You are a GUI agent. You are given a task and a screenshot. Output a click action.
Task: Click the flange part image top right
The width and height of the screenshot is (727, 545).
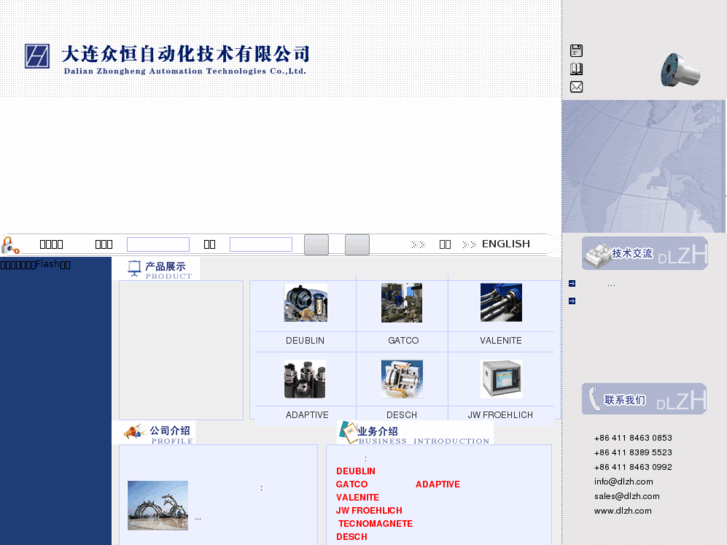680,70
